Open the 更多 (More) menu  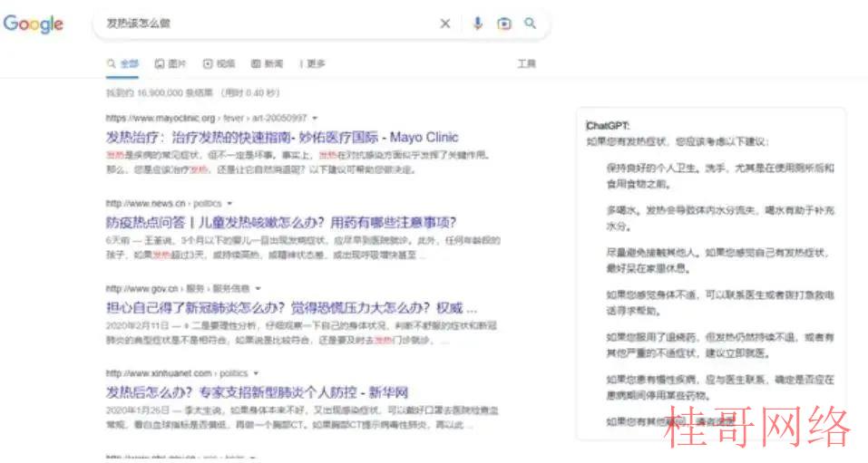[x=313, y=63]
